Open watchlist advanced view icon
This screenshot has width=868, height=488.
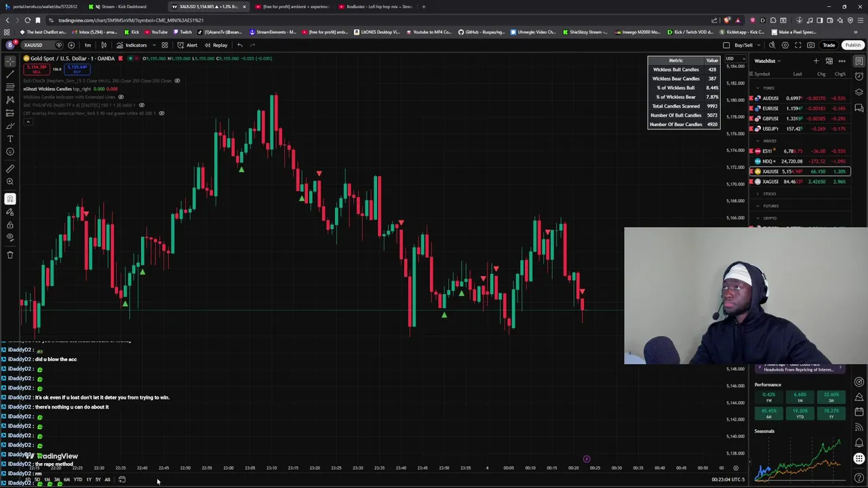[829, 61]
